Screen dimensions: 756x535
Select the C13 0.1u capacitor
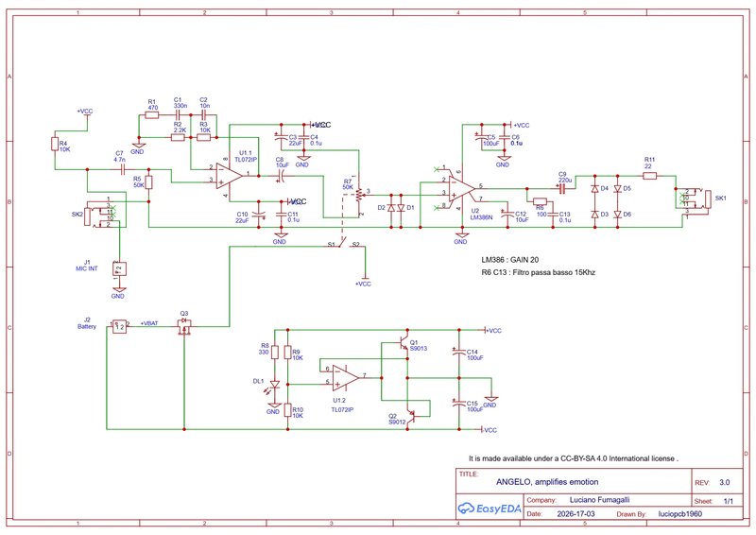(553, 215)
